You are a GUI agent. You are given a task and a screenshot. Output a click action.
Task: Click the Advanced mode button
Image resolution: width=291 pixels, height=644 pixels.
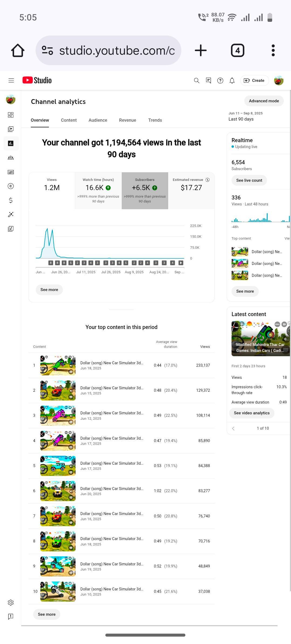264,101
